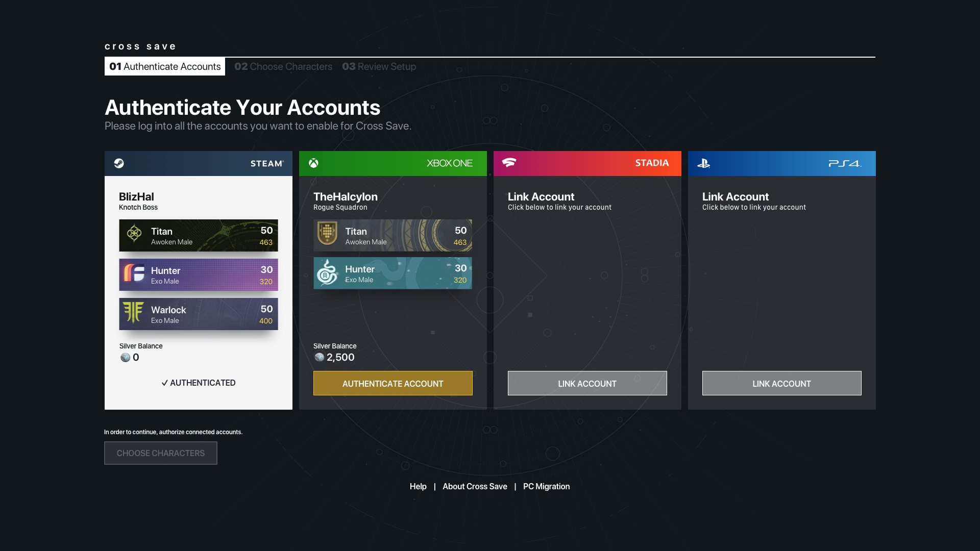
Task: Open the Help link
Action: click(418, 487)
